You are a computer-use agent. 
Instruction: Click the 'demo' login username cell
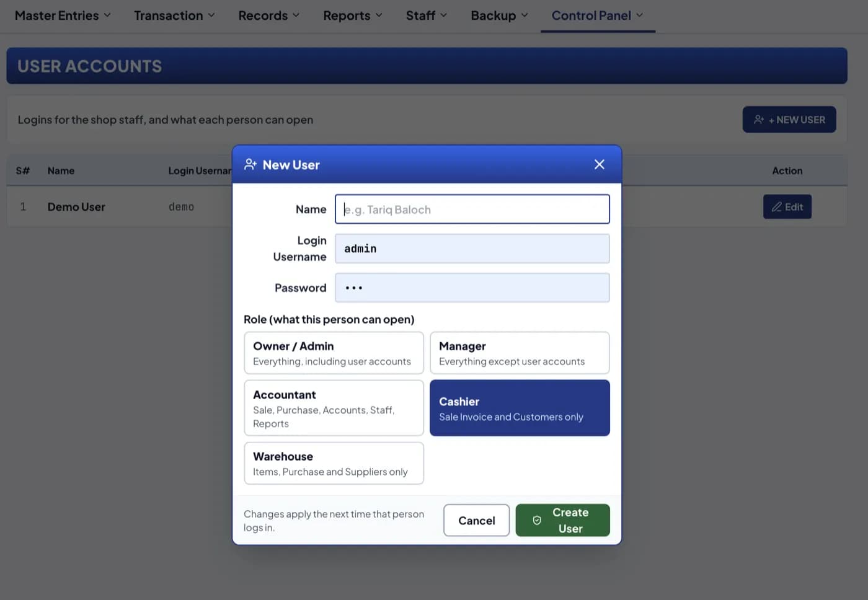point(181,207)
